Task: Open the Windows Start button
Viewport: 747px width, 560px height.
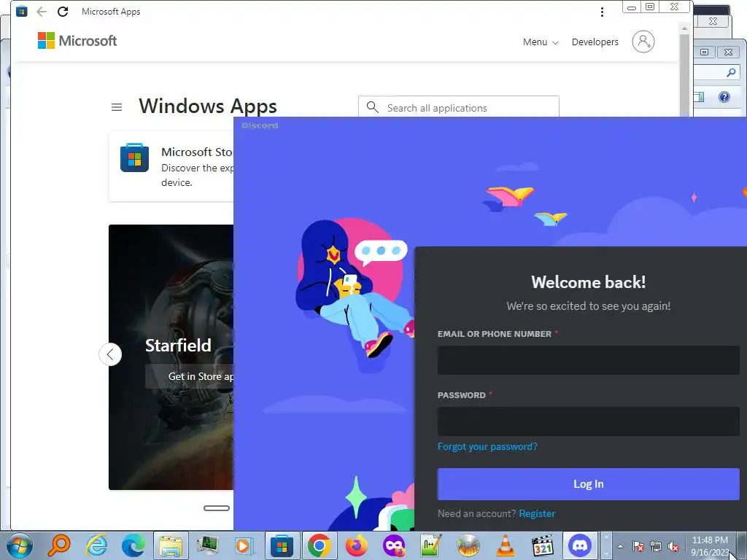Action: (20, 545)
